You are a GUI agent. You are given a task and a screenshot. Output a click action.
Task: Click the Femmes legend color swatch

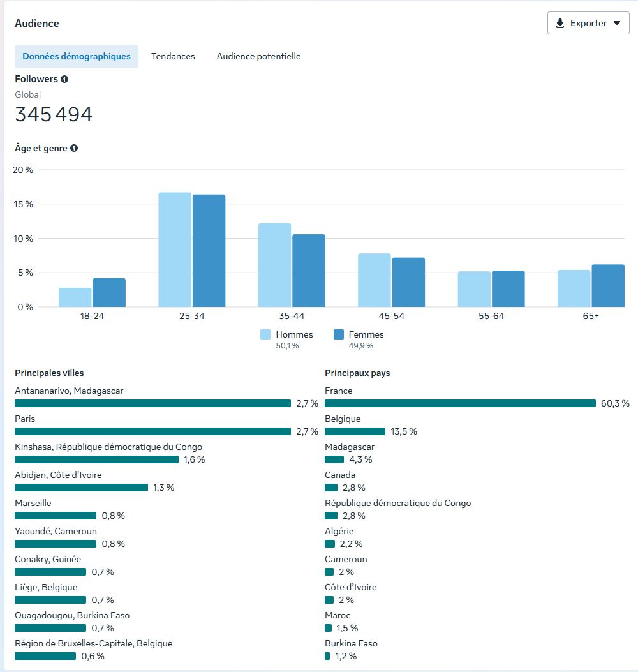pos(339,334)
